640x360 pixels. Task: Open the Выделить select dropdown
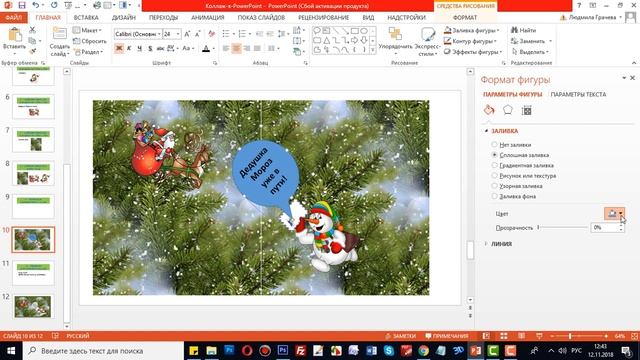pyautogui.click(x=530, y=52)
